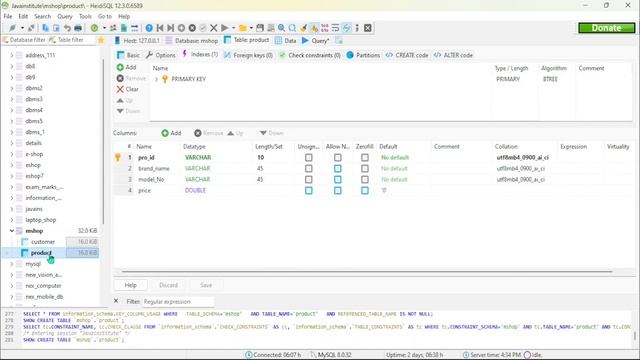The image size is (640, 360).
Task: Expand the PRIMARY KEY index row
Action: (x=156, y=79)
